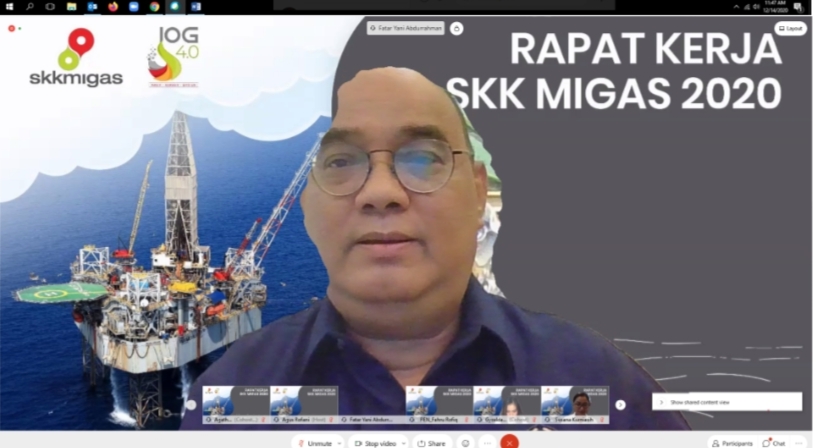Click the Share content button
The height and width of the screenshot is (448, 817).
point(431,443)
